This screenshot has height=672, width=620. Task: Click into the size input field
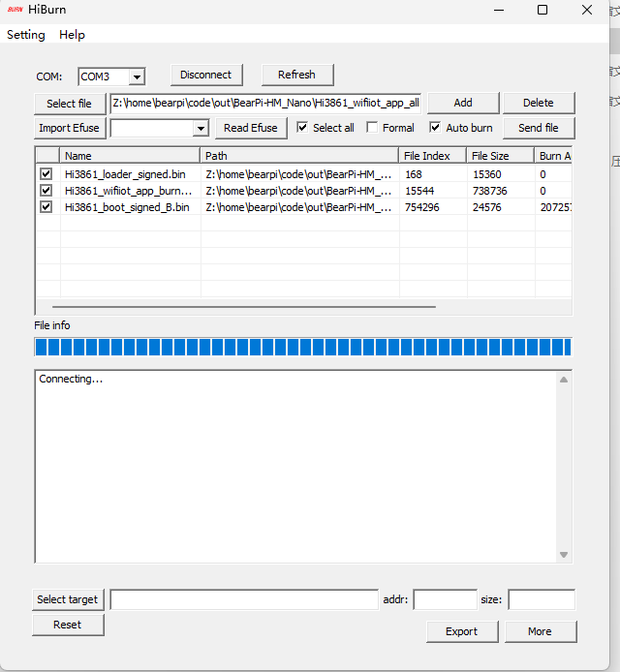542,599
